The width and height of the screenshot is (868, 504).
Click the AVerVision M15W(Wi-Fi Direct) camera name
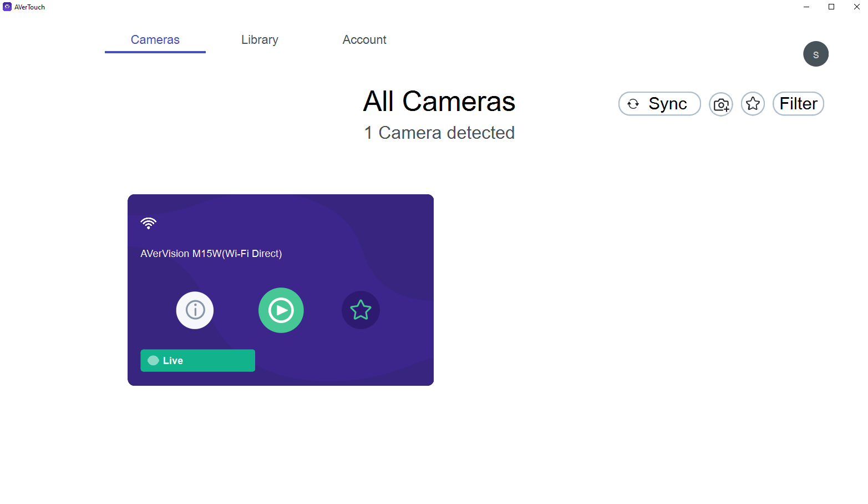coord(211,254)
